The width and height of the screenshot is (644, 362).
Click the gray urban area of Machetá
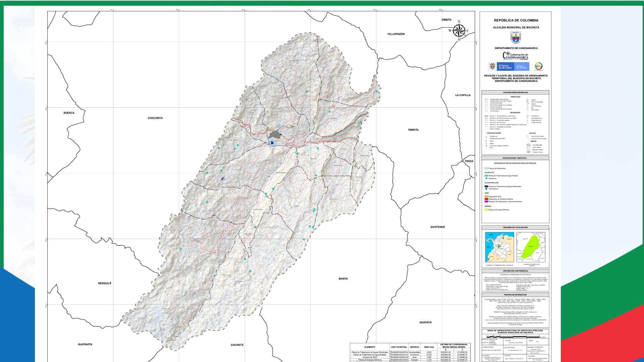(275, 135)
